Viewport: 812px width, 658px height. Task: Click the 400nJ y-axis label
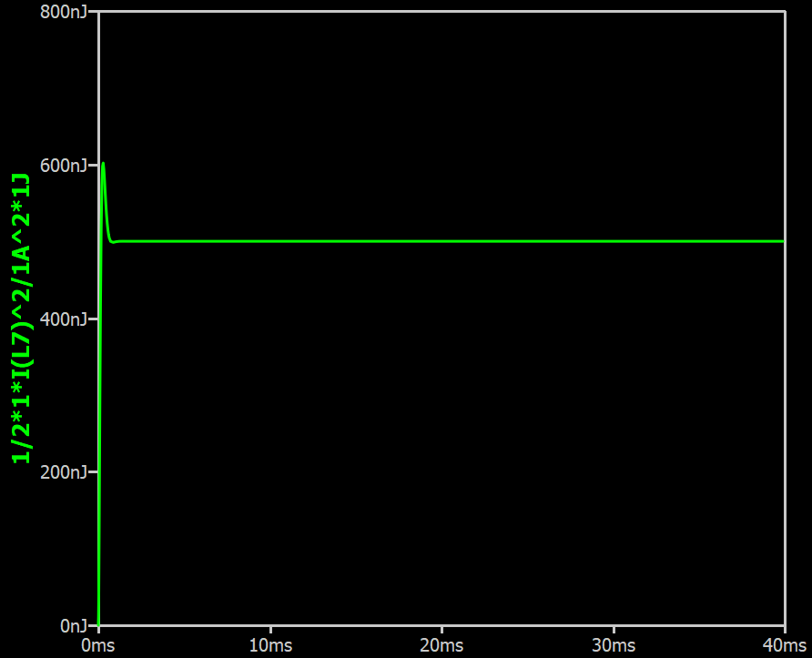(x=64, y=319)
